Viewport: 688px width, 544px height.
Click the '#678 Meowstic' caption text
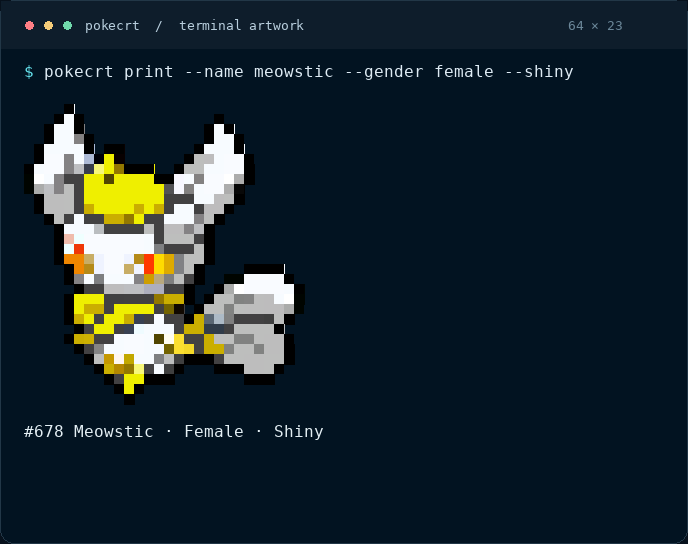(89, 431)
